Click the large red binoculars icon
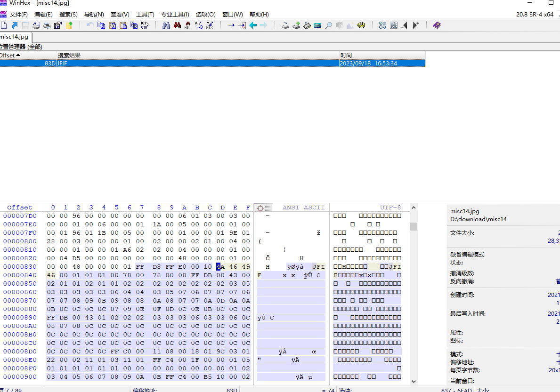 177,25
